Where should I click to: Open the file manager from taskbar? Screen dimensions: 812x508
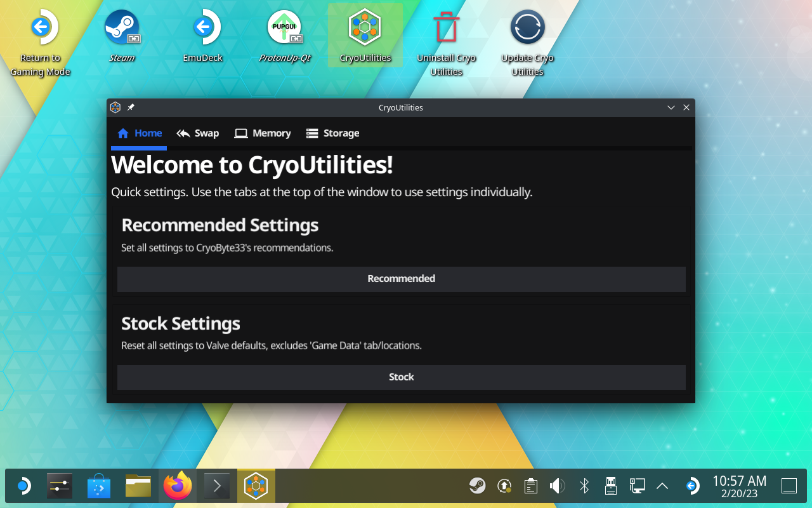point(138,486)
